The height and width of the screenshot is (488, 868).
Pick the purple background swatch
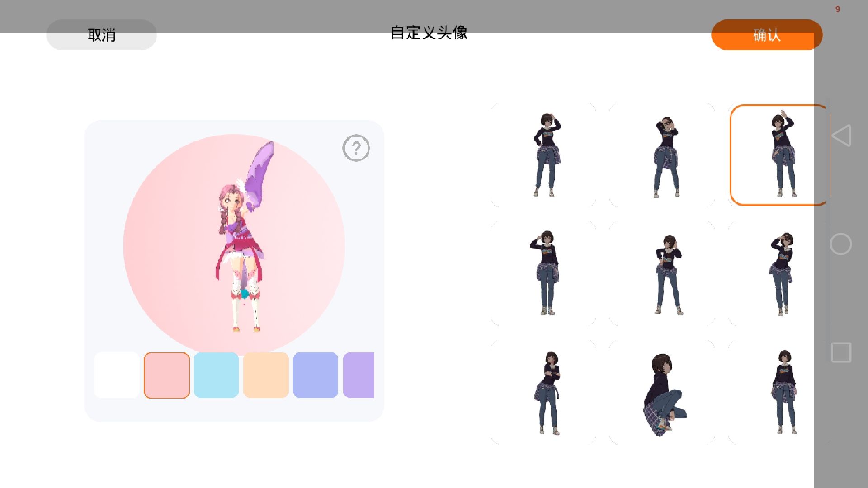(x=359, y=375)
